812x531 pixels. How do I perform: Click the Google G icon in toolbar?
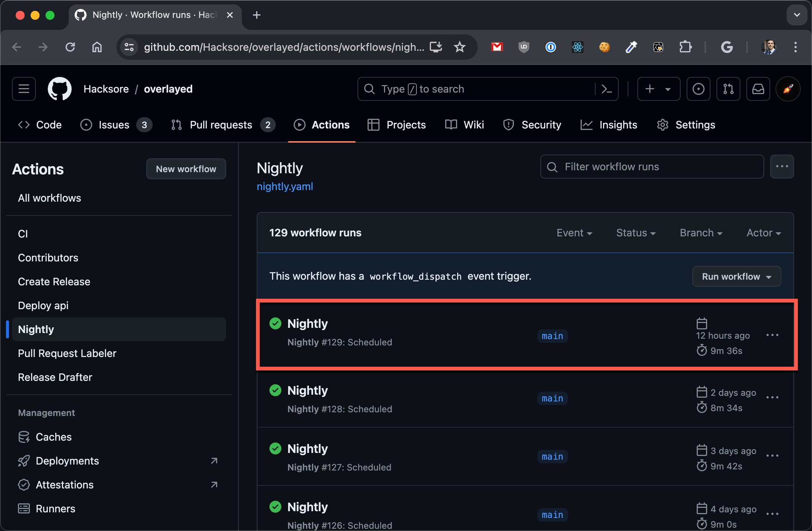tap(727, 47)
